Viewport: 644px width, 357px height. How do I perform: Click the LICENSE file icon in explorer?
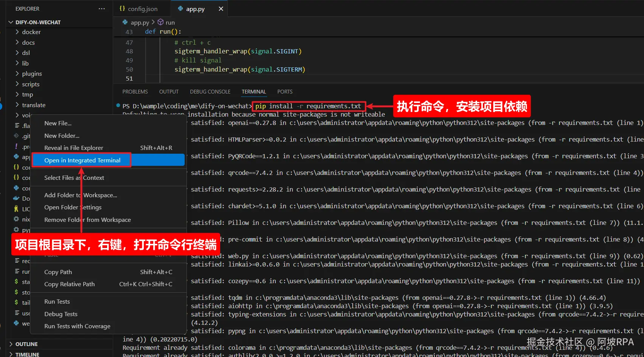click(x=16, y=209)
